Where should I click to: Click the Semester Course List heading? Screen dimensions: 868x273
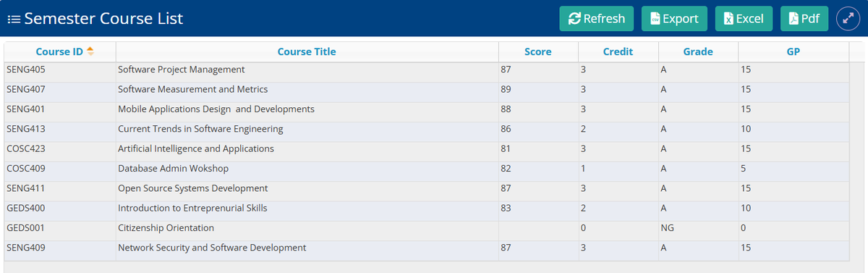[103, 19]
